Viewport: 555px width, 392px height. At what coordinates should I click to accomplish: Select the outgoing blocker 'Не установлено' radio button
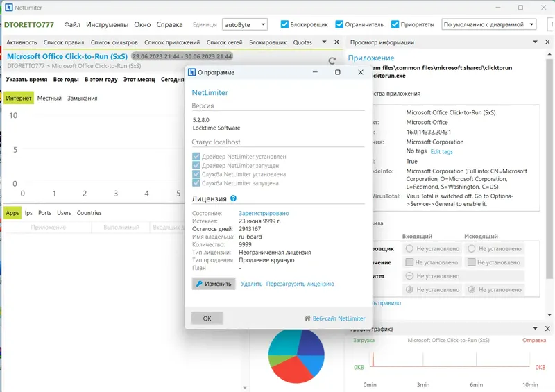click(x=472, y=248)
